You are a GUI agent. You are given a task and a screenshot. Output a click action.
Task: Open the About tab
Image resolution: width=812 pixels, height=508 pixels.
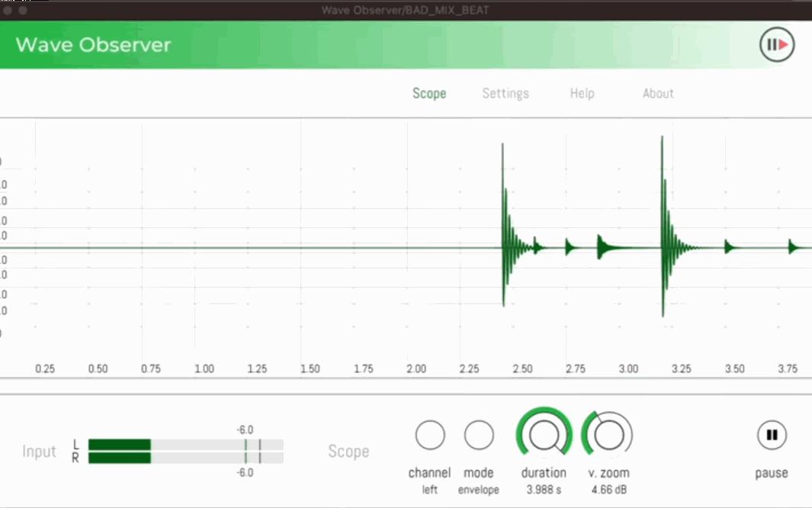click(x=658, y=93)
